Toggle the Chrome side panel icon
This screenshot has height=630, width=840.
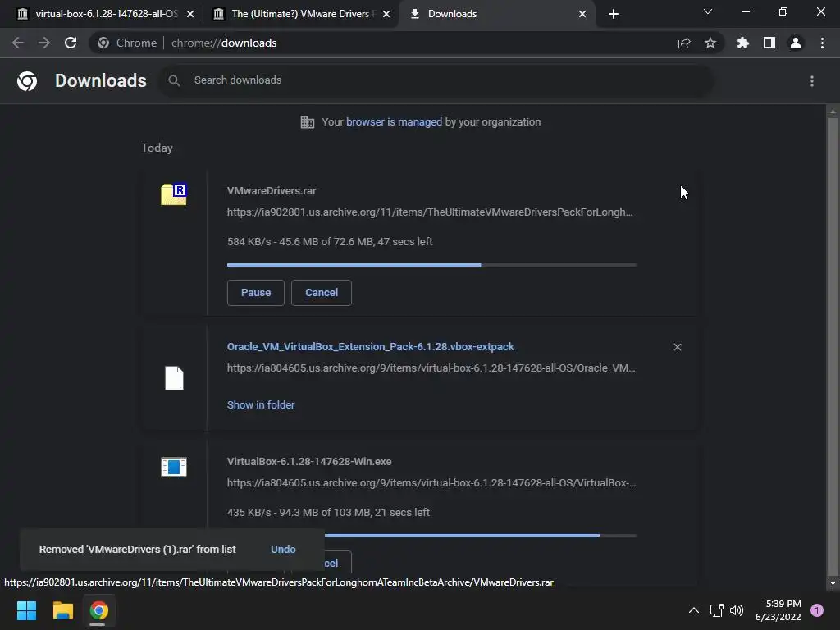point(769,43)
